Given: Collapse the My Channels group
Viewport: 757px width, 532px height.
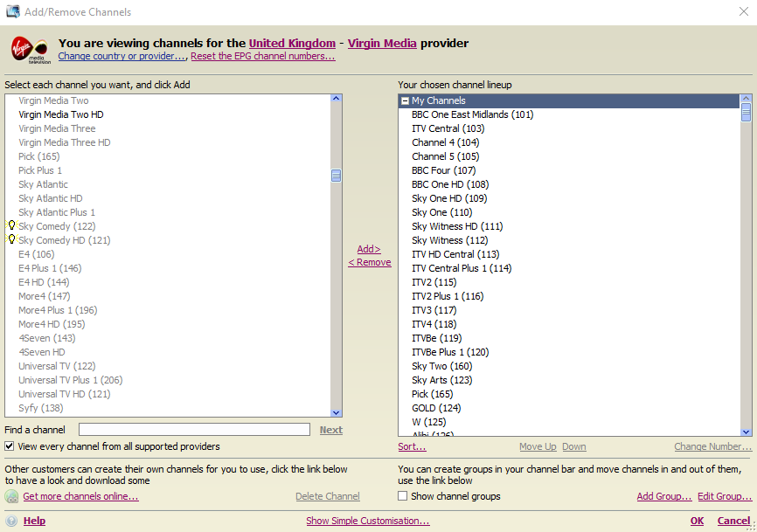Looking at the screenshot, I should 405,100.
